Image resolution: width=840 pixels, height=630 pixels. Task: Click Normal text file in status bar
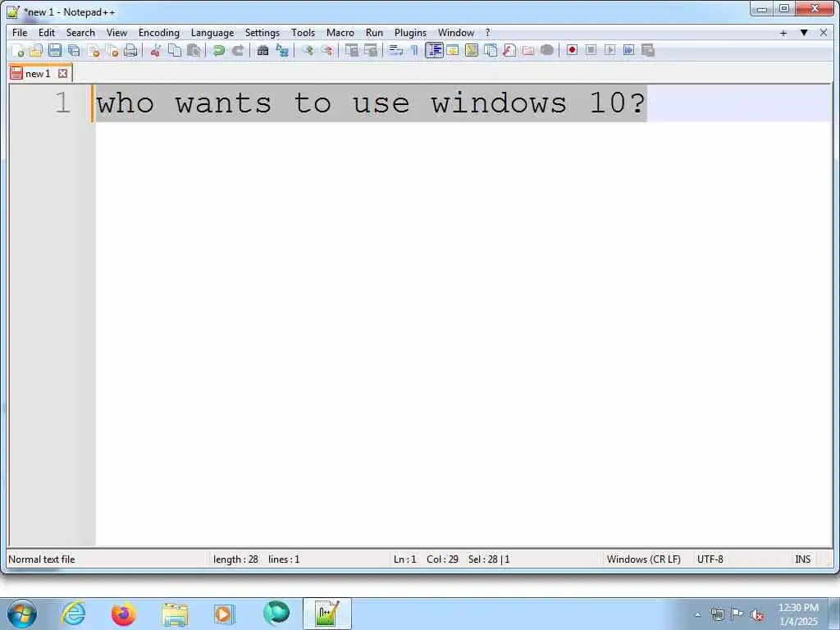(42, 559)
